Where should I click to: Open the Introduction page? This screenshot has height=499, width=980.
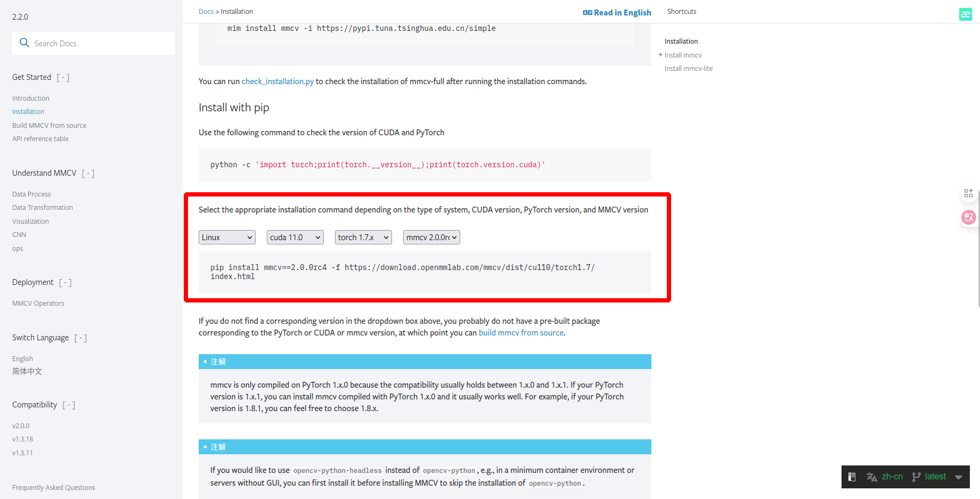[x=31, y=99]
